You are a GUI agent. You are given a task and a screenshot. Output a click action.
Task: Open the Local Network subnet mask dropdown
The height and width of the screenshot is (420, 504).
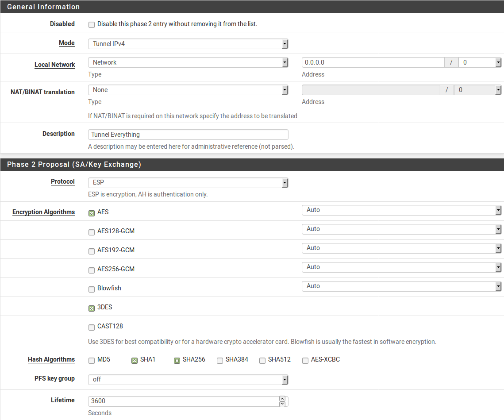click(x=479, y=62)
